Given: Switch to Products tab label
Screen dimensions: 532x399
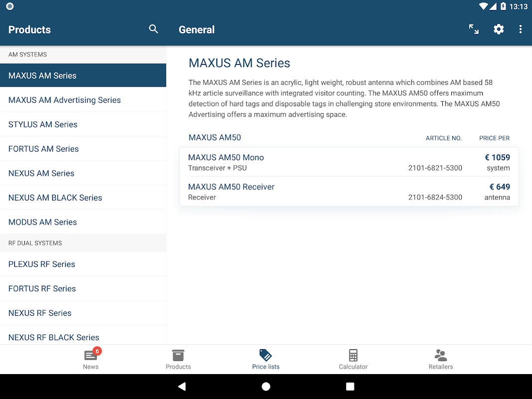Looking at the screenshot, I should pyautogui.click(x=178, y=367).
